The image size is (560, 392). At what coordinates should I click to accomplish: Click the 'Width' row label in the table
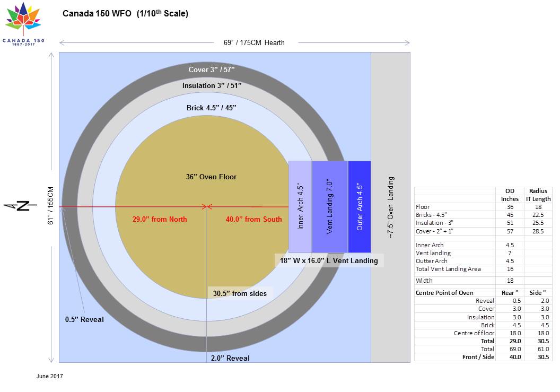(x=424, y=281)
